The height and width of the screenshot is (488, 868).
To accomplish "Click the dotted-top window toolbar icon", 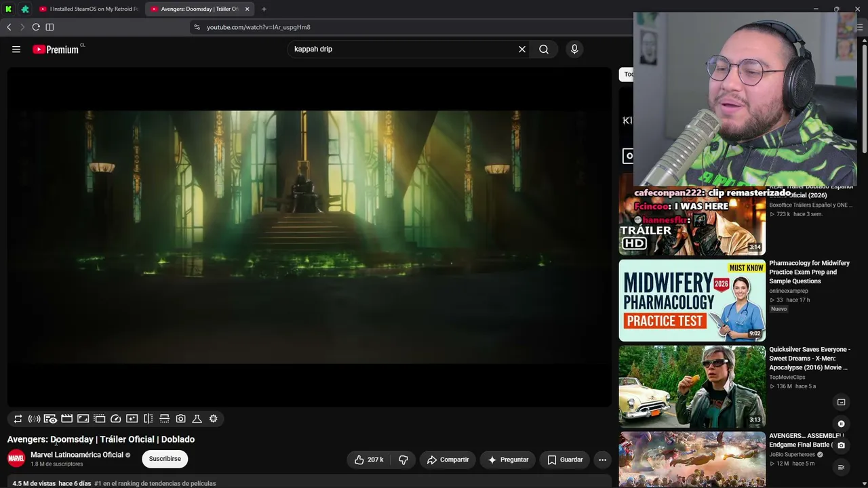I will [99, 419].
